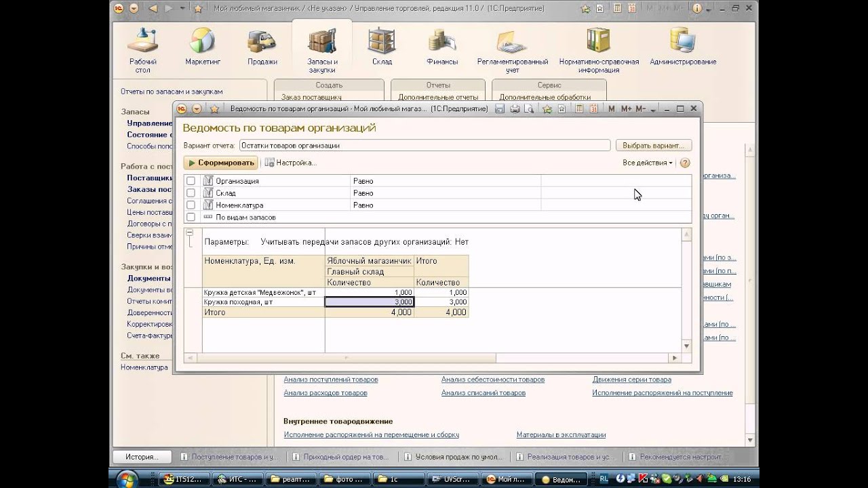
Task: Open Материалы в эксплуатации link
Action: 561,434
